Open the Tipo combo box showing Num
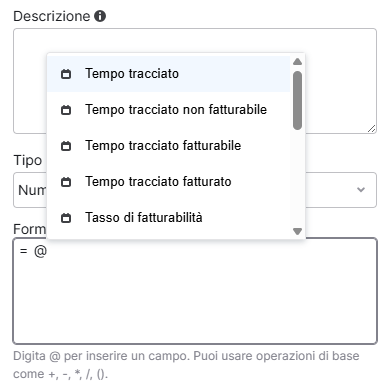Viewport: 383px width, 389px height. (195, 190)
